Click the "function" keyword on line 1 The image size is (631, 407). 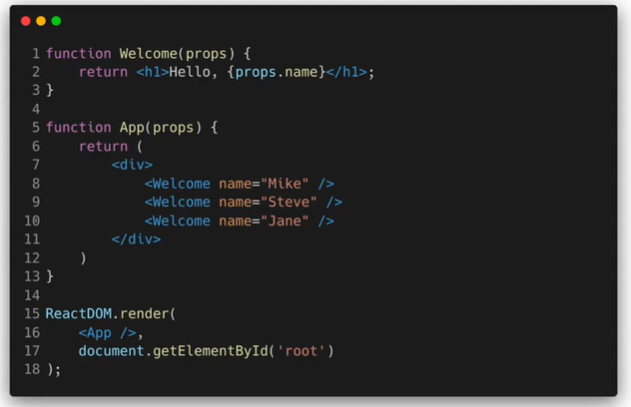click(78, 54)
